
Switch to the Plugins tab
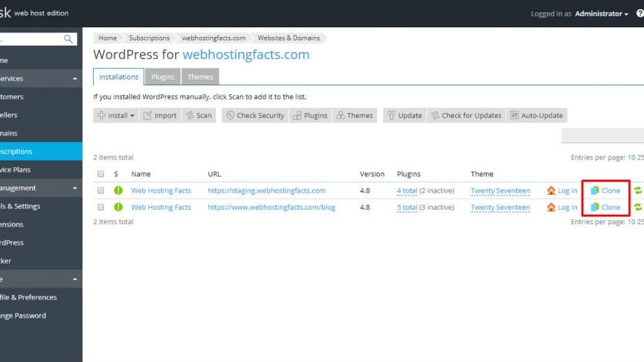(163, 77)
